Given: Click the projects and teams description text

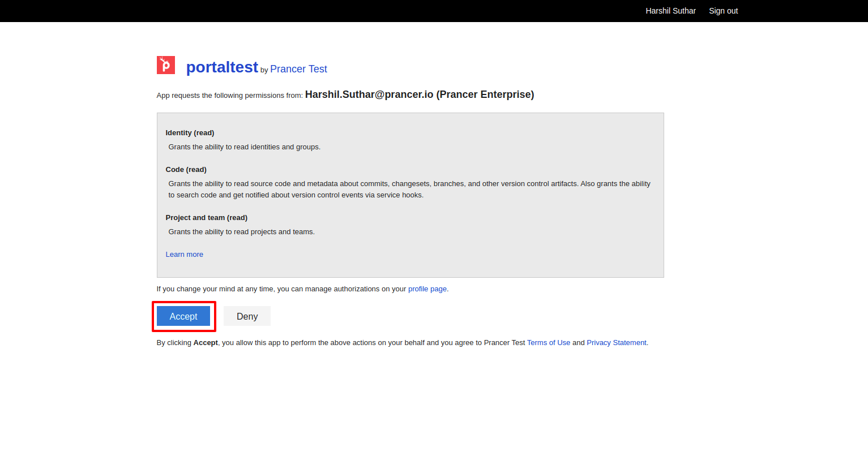Looking at the screenshot, I should pos(241,232).
